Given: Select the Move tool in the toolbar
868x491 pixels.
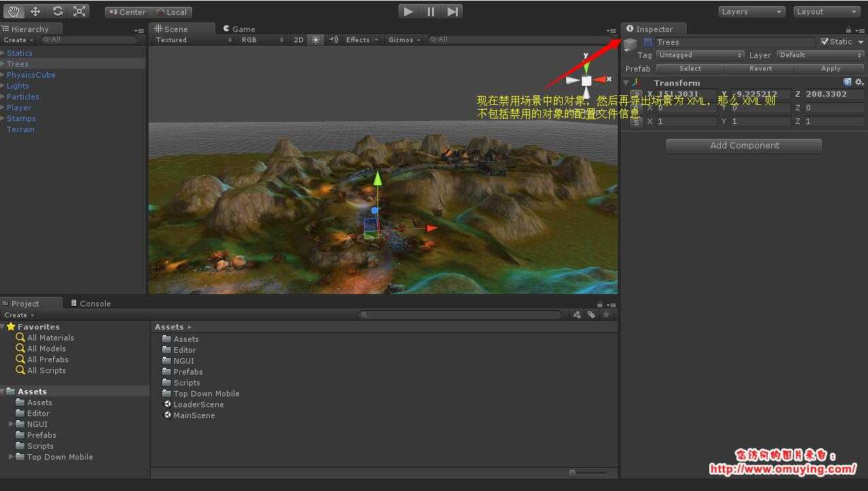Looking at the screenshot, I should [x=35, y=12].
